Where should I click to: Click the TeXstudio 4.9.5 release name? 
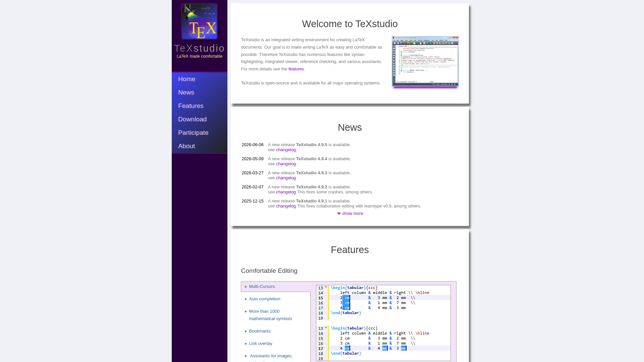pos(312,145)
